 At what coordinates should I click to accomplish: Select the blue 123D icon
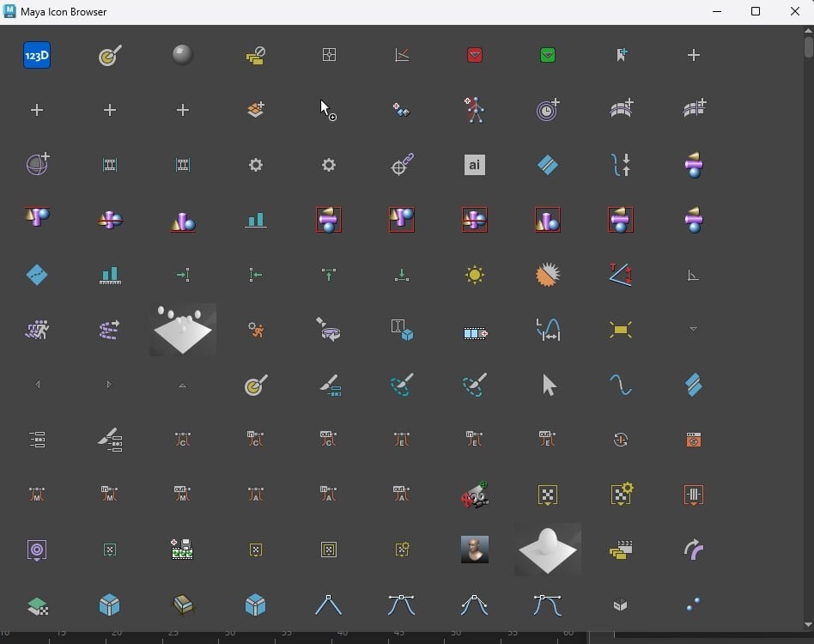pos(37,55)
